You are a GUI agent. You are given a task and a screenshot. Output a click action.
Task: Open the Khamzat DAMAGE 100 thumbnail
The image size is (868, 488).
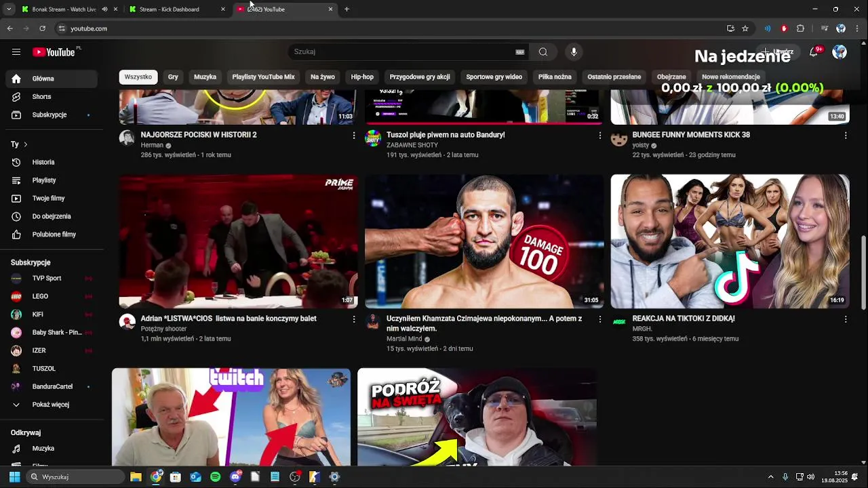[x=484, y=241]
